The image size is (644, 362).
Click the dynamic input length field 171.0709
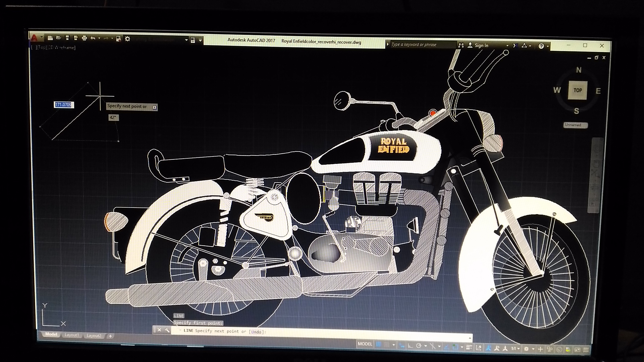[x=64, y=105]
